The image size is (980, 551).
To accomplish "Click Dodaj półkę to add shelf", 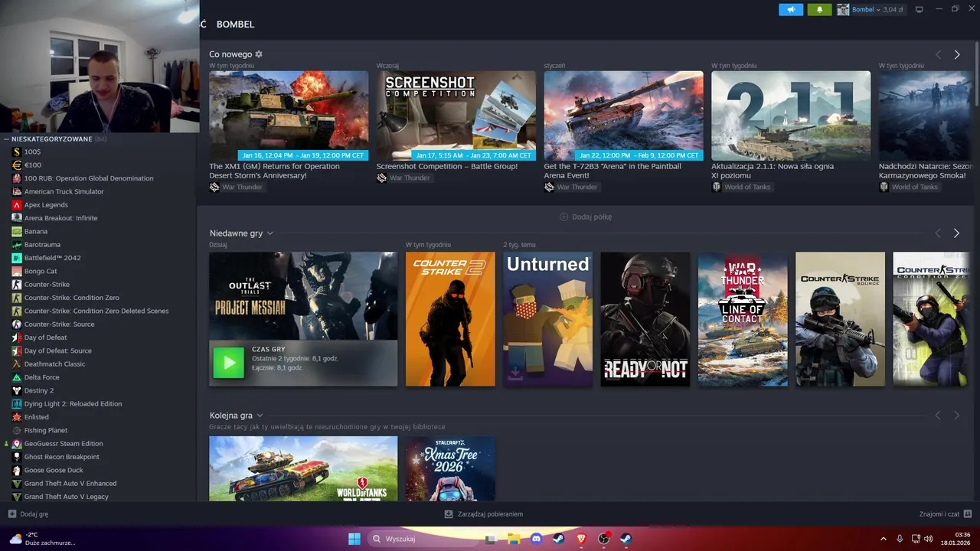I will click(x=586, y=217).
